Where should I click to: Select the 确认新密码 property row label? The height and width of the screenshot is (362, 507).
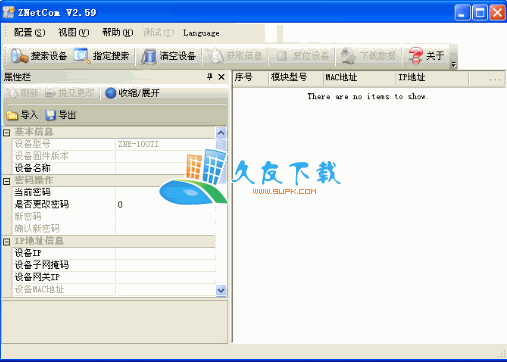tap(37, 229)
